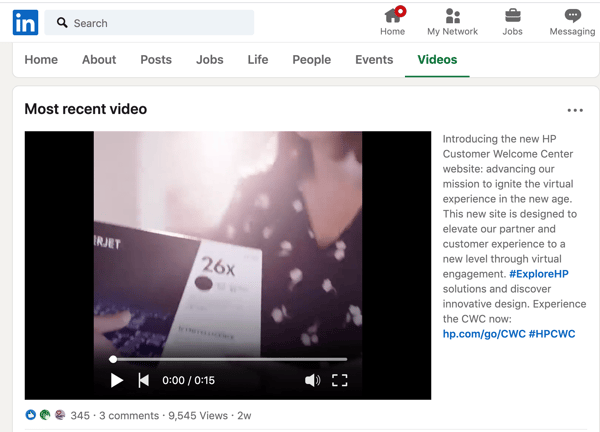This screenshot has width=600, height=432.
Task: Click the green celebrate reaction icon
Action: tap(45, 415)
